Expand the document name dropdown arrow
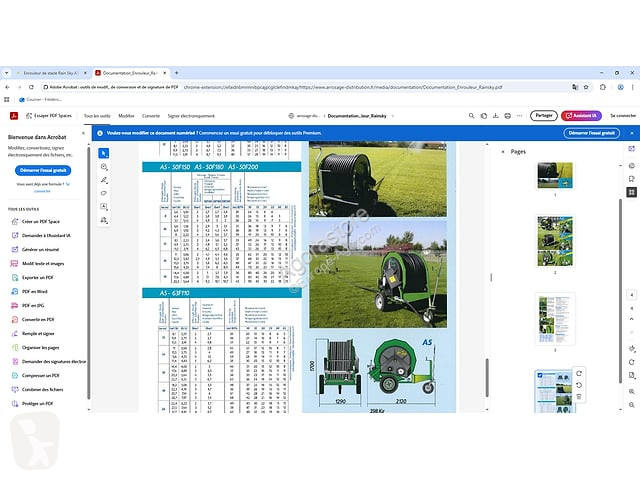 click(x=393, y=116)
